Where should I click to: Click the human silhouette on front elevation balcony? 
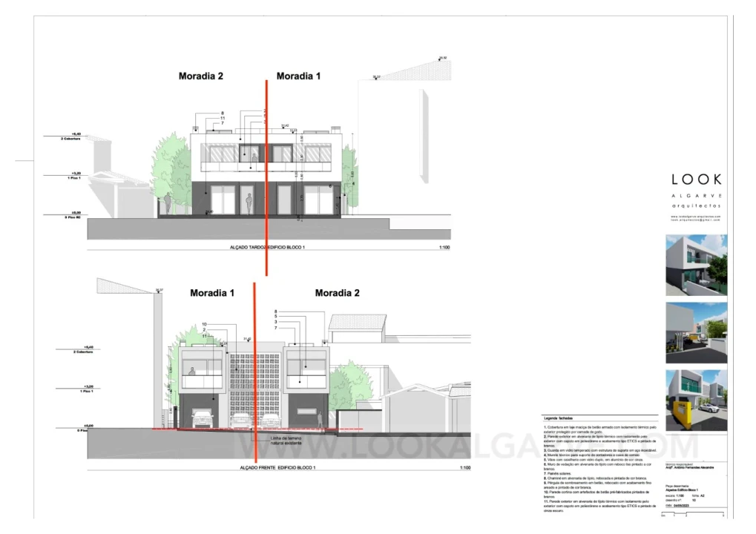click(191, 372)
